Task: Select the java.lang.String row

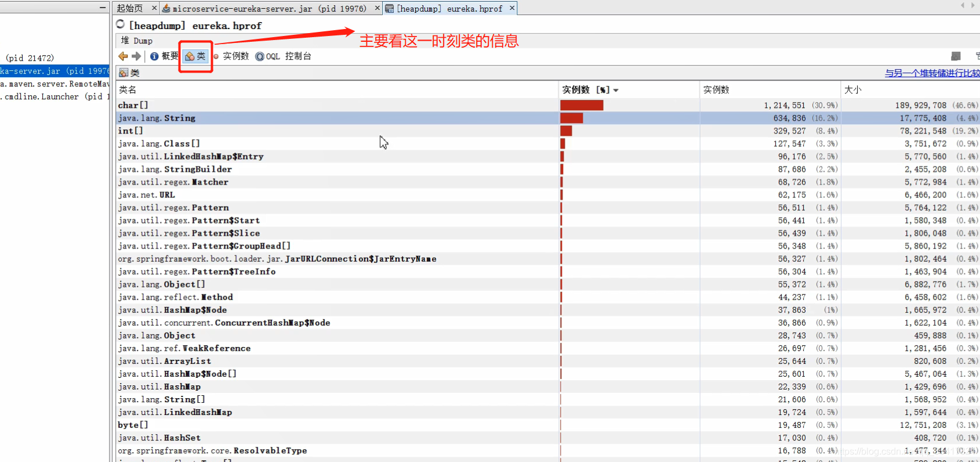Action: 548,118
